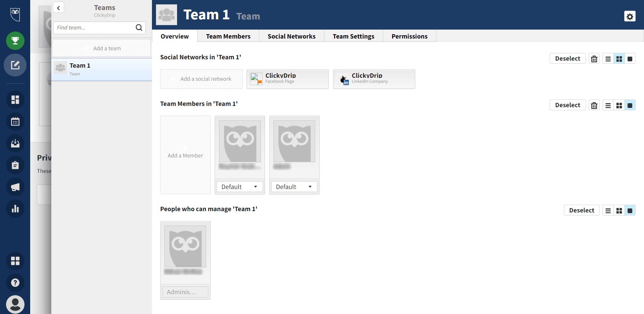Image resolution: width=644 pixels, height=314 pixels.
Task: Click Add a team
Action: pyautogui.click(x=101, y=48)
